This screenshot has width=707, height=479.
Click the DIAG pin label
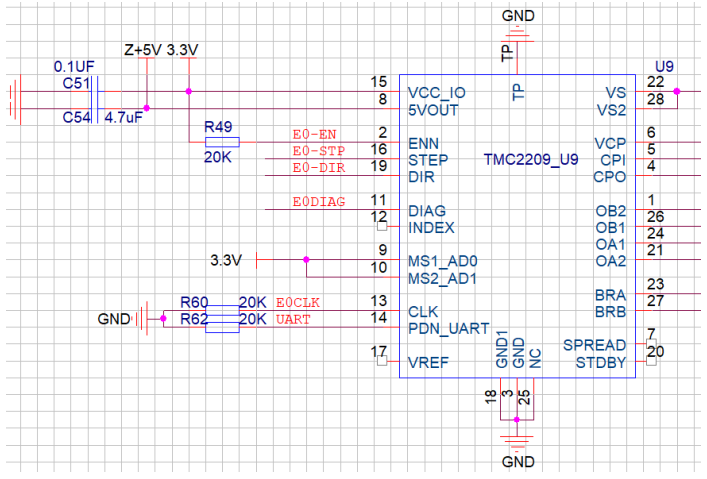pos(427,211)
